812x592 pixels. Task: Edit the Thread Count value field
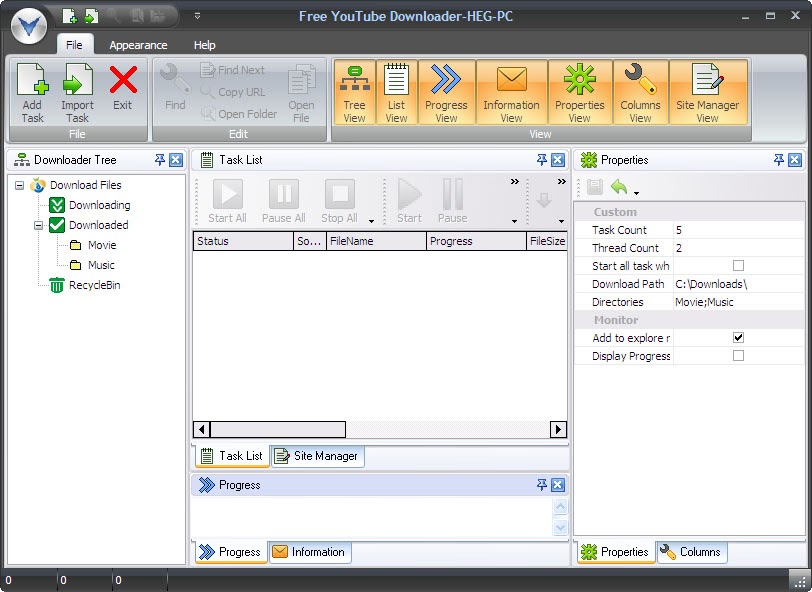(x=738, y=248)
